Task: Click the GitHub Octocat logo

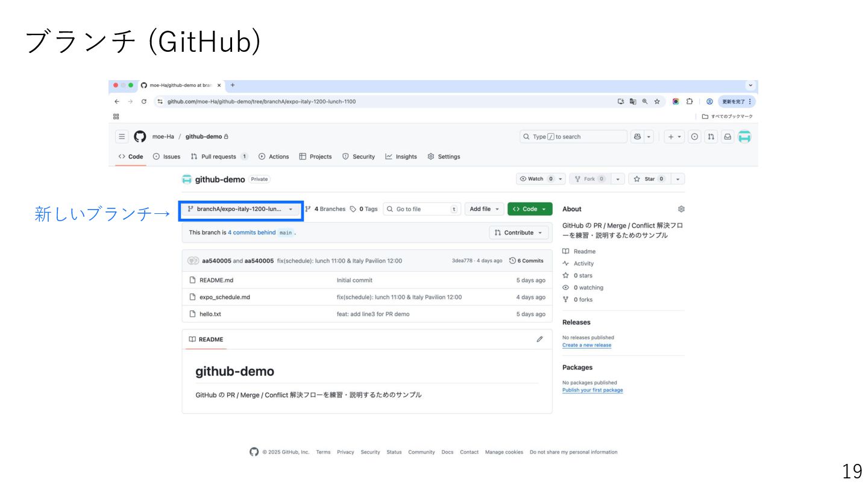Action: 140,137
